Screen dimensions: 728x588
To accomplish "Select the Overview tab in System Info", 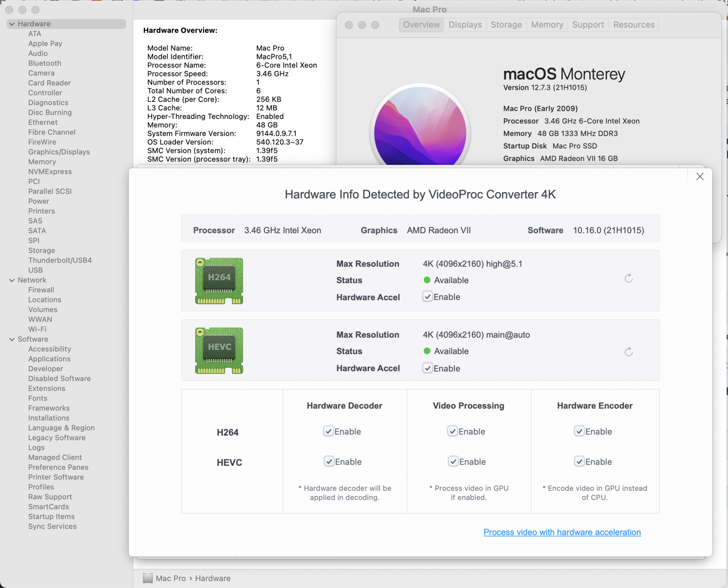I will (421, 24).
